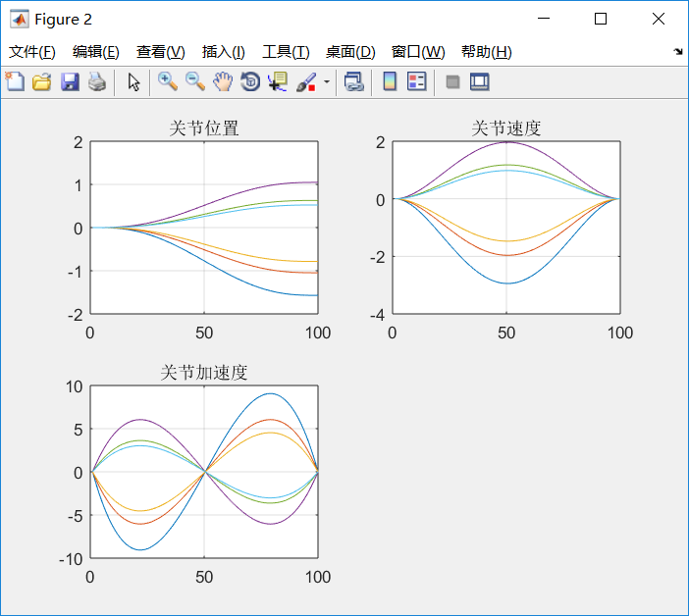Select the Edit Plot arrow tool
This screenshot has height=616, width=689.
click(x=133, y=82)
